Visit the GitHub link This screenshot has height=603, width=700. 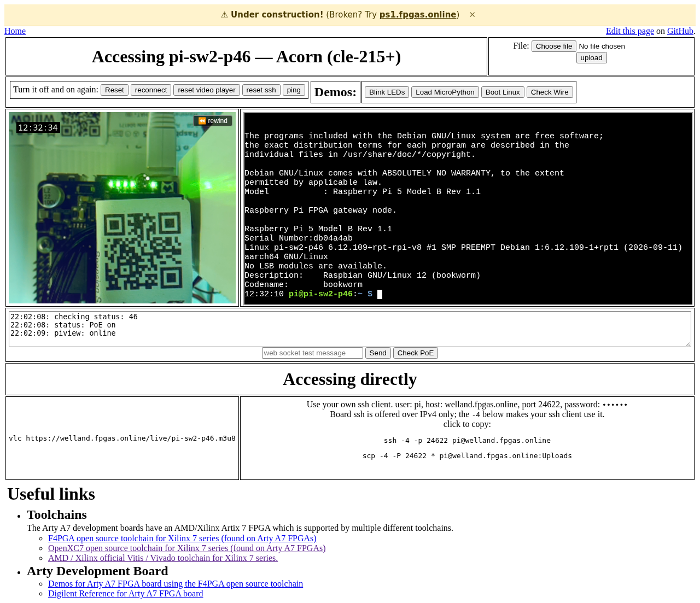tap(680, 31)
